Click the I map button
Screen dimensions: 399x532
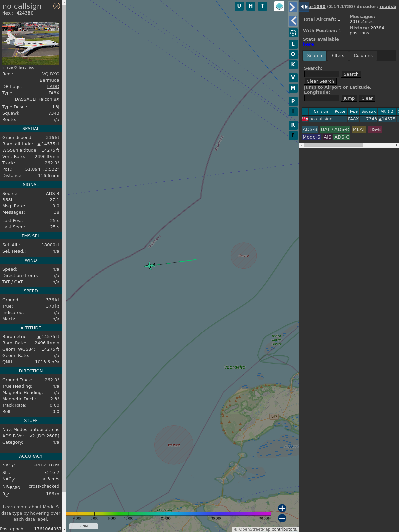coord(293,112)
